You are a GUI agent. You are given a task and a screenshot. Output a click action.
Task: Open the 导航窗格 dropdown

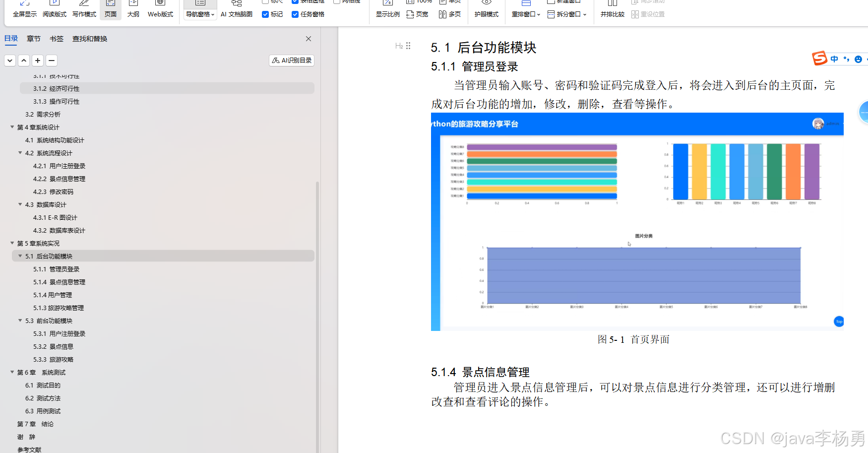[x=200, y=14]
